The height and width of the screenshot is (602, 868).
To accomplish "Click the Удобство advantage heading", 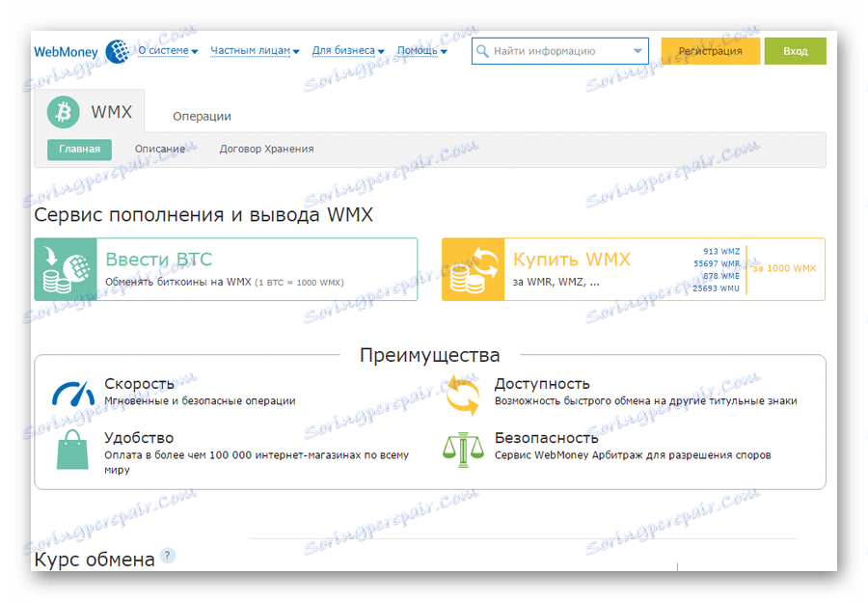I will point(139,438).
